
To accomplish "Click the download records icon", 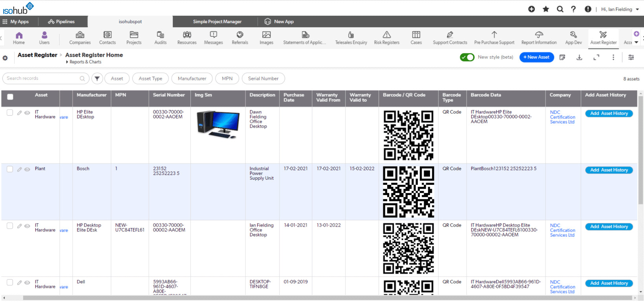I will click(x=579, y=57).
